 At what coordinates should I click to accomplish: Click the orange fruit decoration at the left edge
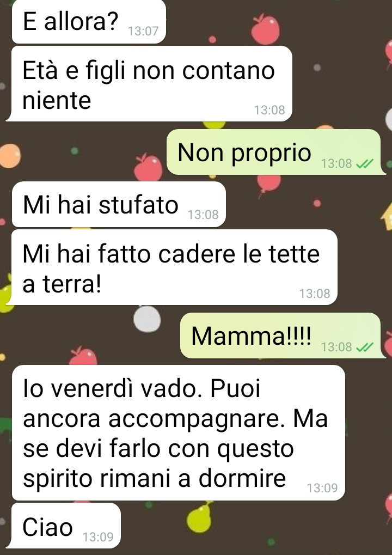(10, 156)
